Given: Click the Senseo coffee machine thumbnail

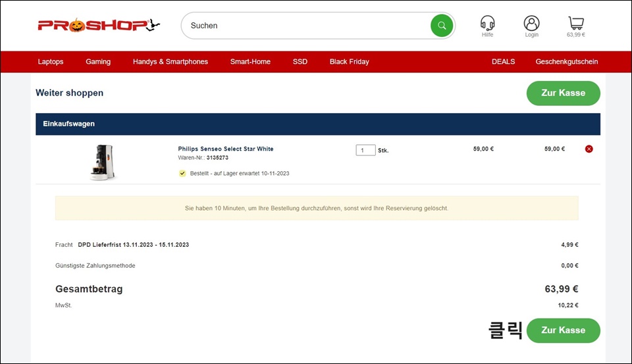Looking at the screenshot, I should click(103, 162).
